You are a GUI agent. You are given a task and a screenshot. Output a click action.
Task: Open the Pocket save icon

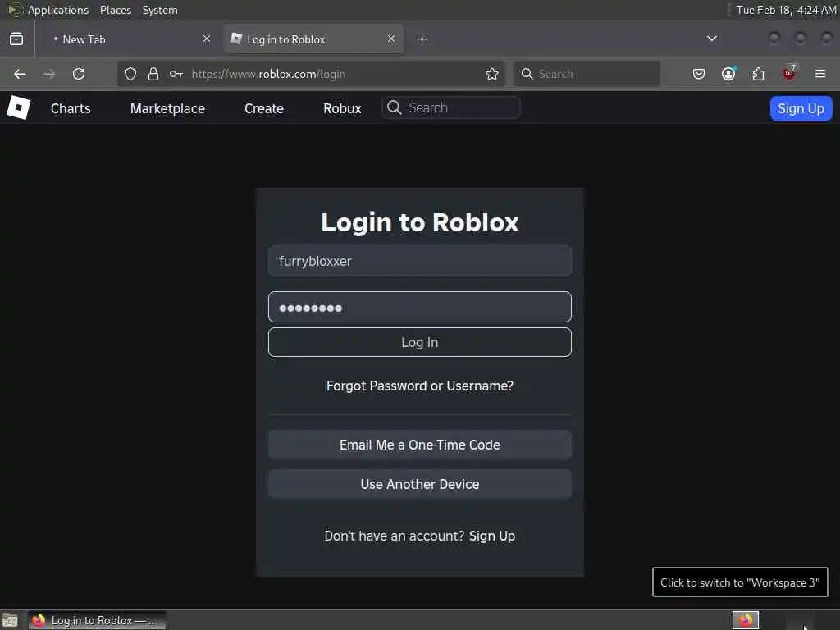coord(699,74)
